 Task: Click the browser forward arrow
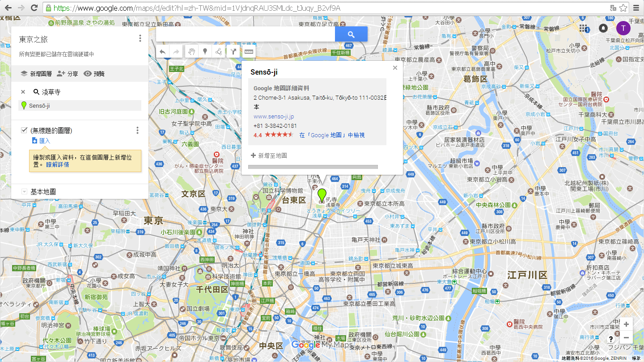pos(21,8)
